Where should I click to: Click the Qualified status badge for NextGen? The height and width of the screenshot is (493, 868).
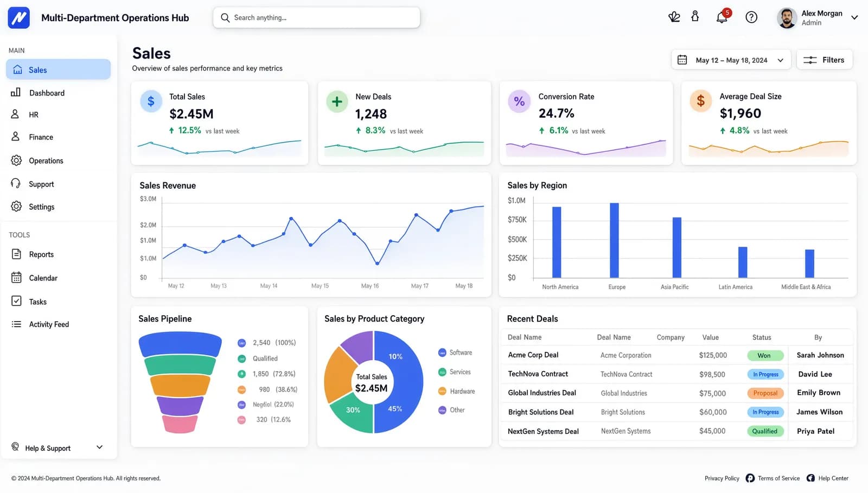pos(765,431)
